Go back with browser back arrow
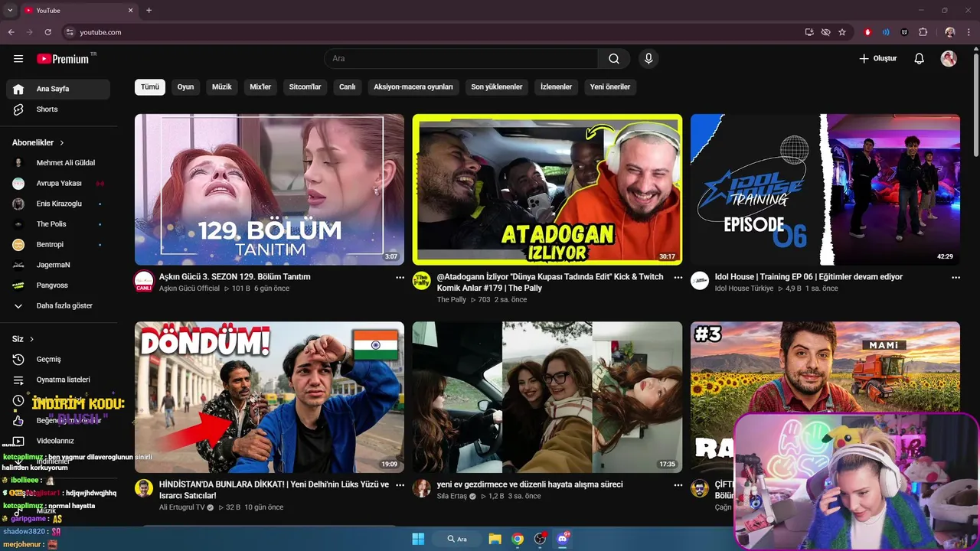980x551 pixels. 11,32
